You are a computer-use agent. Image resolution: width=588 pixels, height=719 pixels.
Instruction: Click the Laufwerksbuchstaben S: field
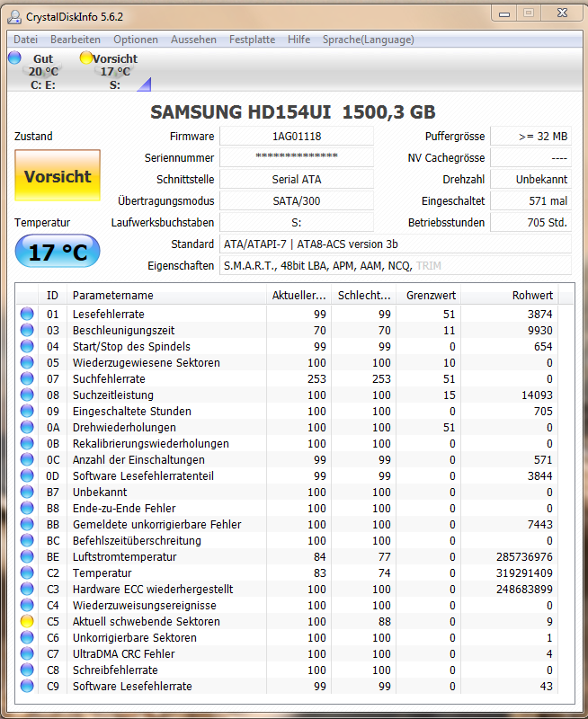point(297,222)
